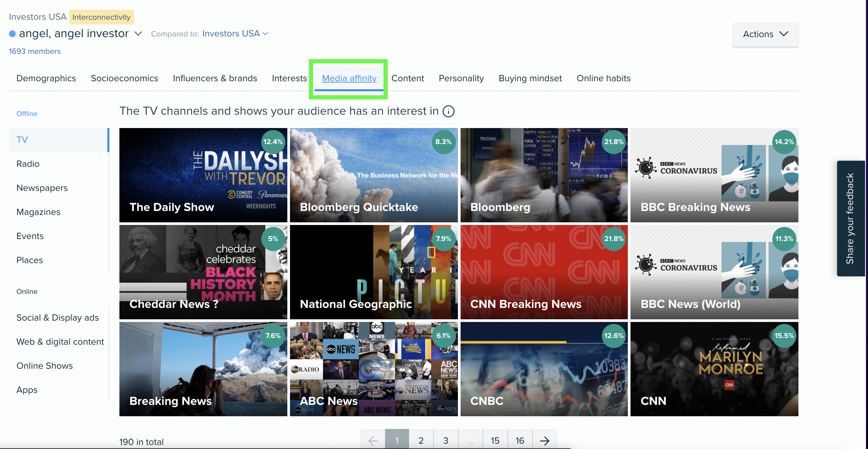The image size is (868, 449).
Task: Go to page 2 in pagination
Action: tap(421, 440)
